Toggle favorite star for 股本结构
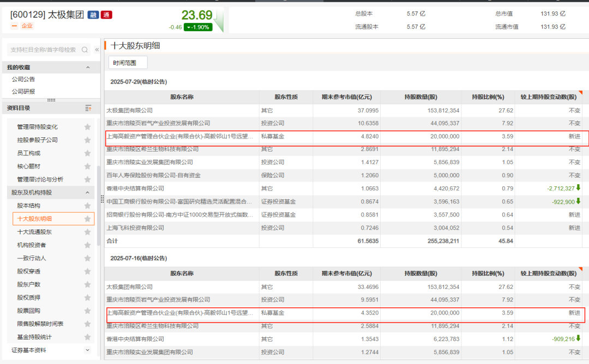589x364 pixels. [87, 206]
